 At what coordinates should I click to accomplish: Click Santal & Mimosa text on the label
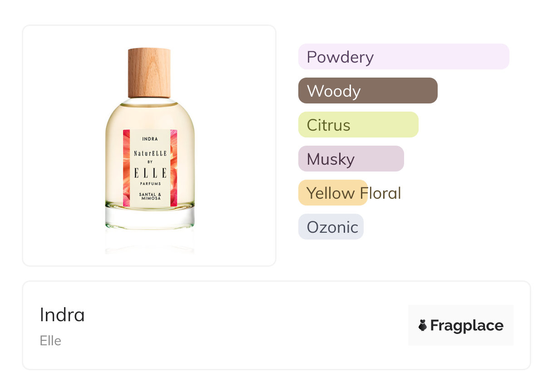coord(150,196)
